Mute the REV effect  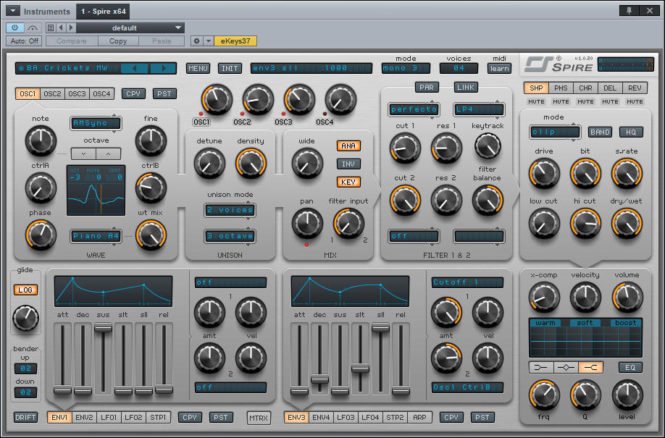(634, 102)
